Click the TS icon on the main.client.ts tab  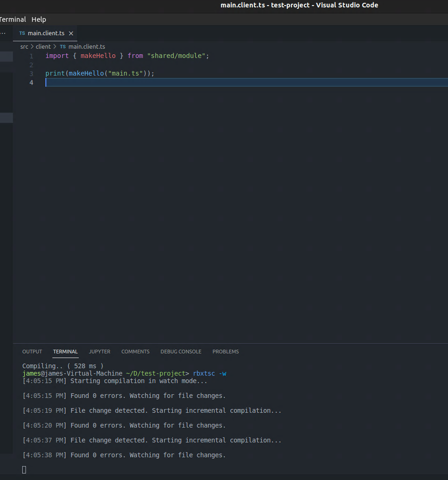tap(21, 33)
